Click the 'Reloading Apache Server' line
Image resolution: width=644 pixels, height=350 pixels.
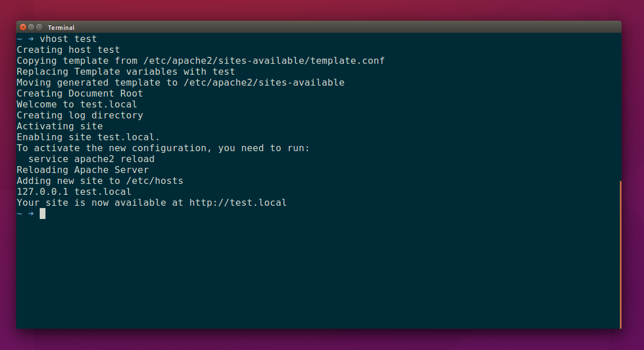[x=83, y=170]
